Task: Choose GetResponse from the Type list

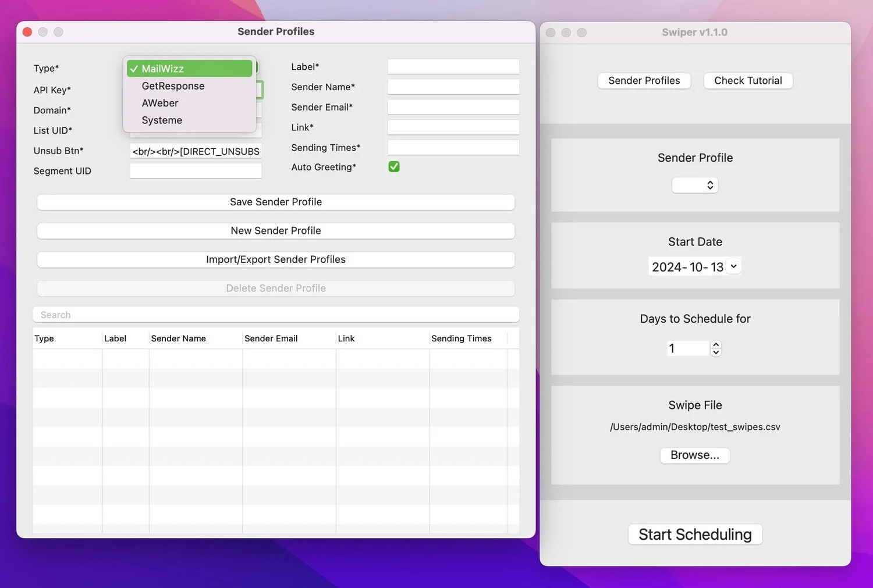Action: click(190, 86)
